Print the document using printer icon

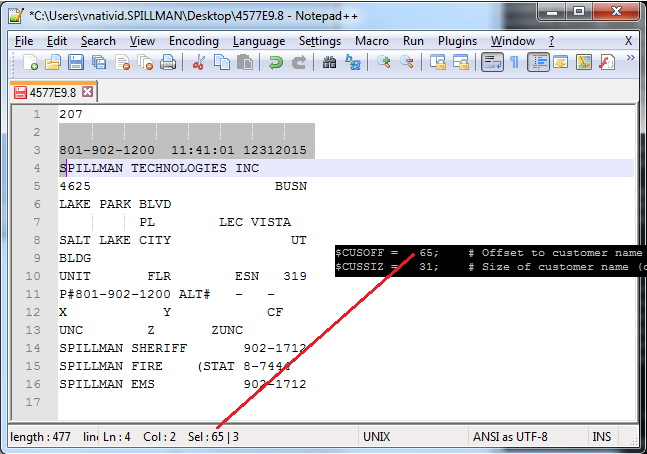(x=168, y=62)
